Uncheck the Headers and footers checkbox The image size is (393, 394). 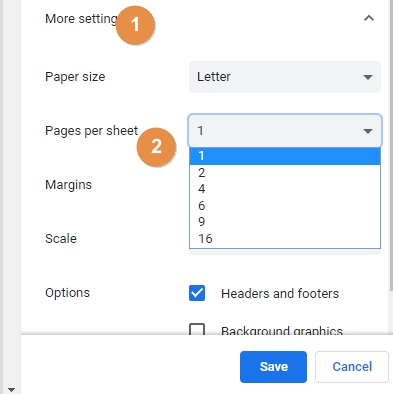197,293
